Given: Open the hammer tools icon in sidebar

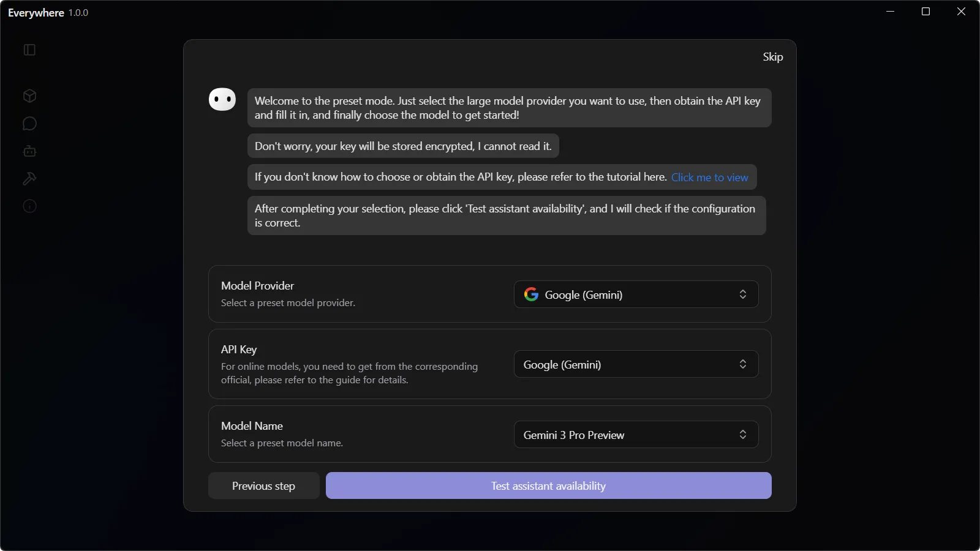Looking at the screenshot, I should pyautogui.click(x=29, y=179).
